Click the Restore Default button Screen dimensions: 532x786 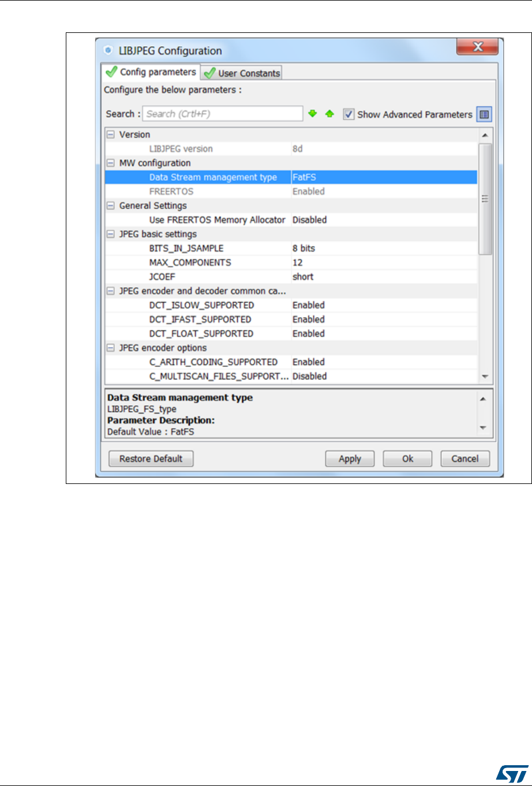[151, 459]
